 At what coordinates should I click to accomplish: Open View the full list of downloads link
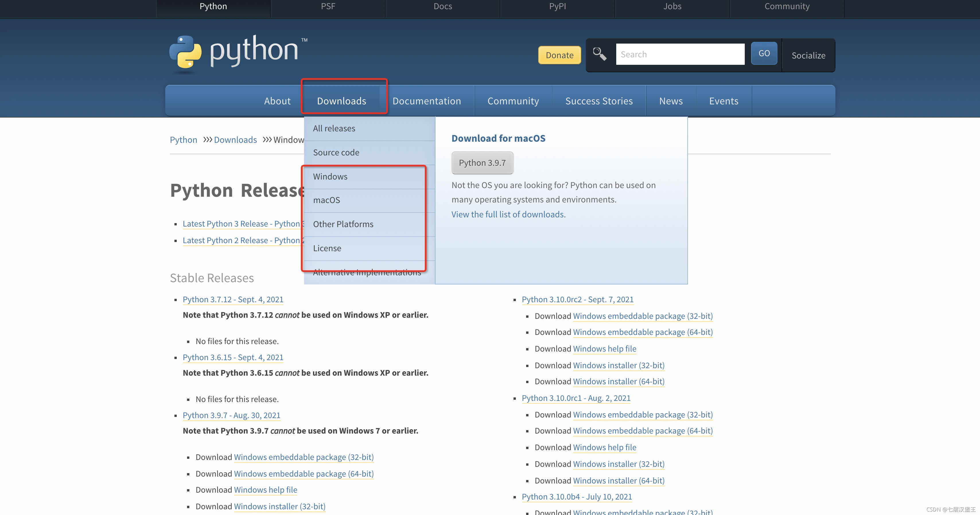508,214
